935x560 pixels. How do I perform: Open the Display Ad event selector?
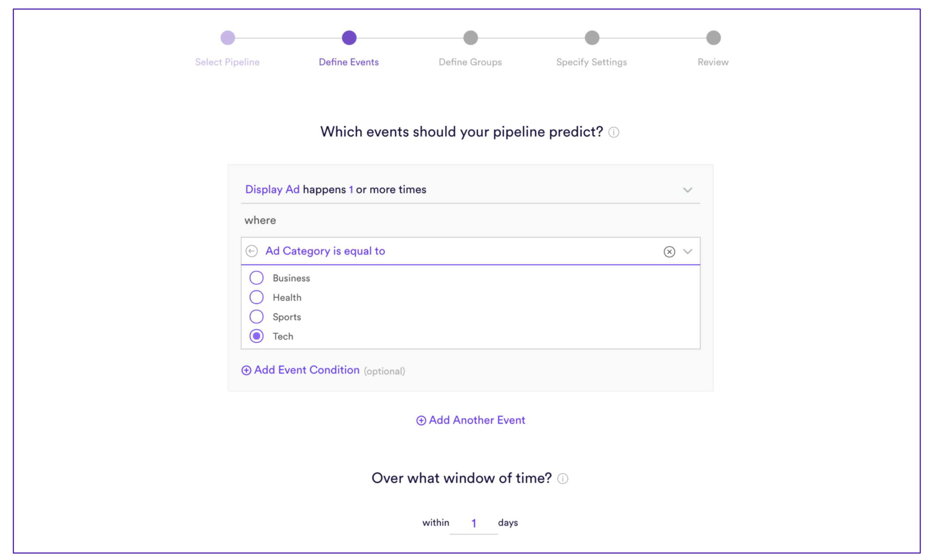[272, 189]
